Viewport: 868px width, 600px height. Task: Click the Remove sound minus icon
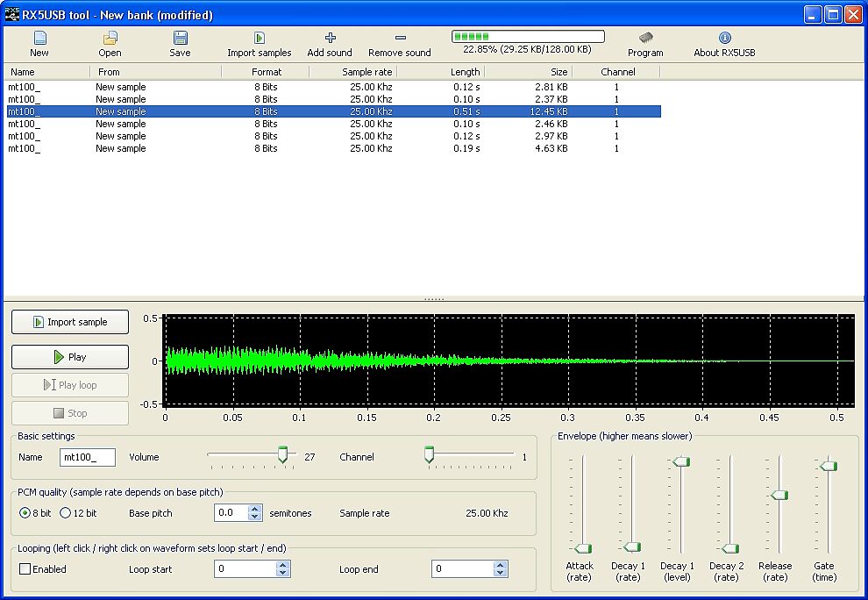(x=400, y=38)
